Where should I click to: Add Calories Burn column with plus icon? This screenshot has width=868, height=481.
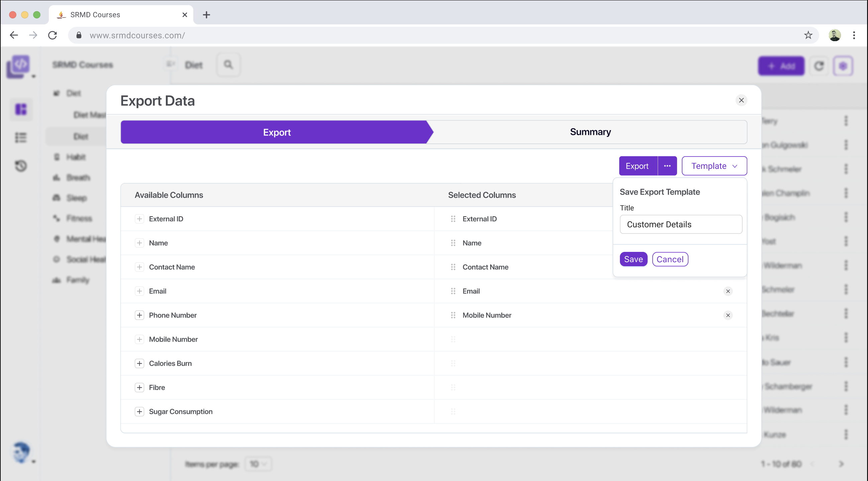(x=139, y=363)
